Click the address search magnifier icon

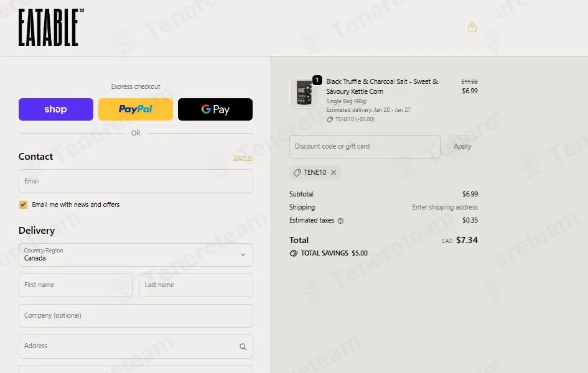[x=243, y=346]
